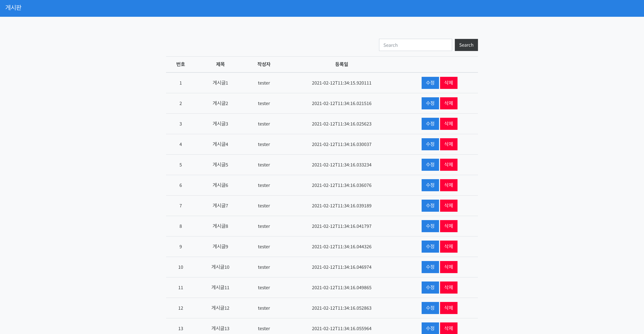Delete post 게시글1 with 삭제 button
Image resolution: width=644 pixels, height=334 pixels.
(x=448, y=83)
